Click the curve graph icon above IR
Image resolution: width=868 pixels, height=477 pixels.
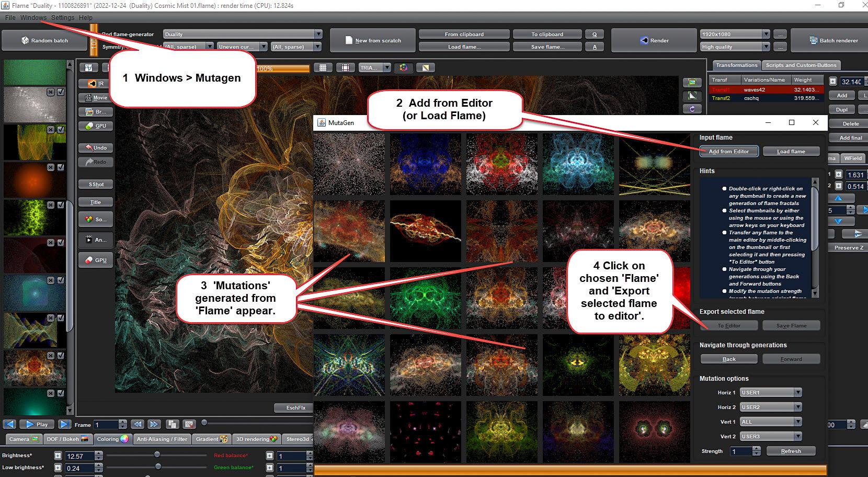[x=89, y=68]
